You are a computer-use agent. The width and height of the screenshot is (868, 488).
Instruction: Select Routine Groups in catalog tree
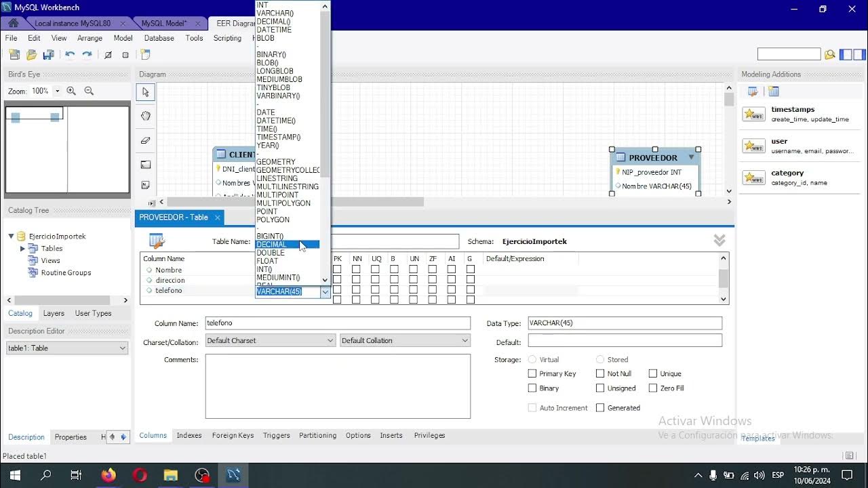[66, 272]
